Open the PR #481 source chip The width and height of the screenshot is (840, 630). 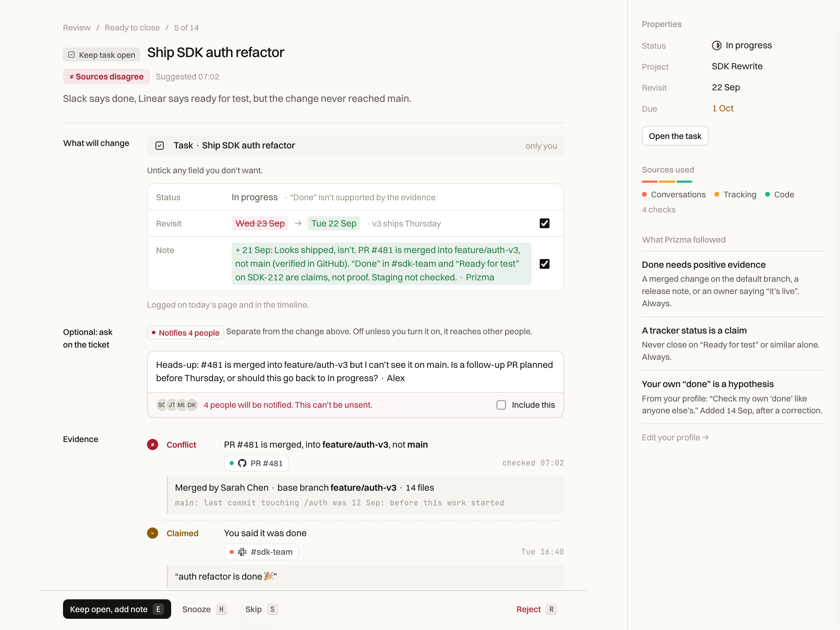click(256, 463)
